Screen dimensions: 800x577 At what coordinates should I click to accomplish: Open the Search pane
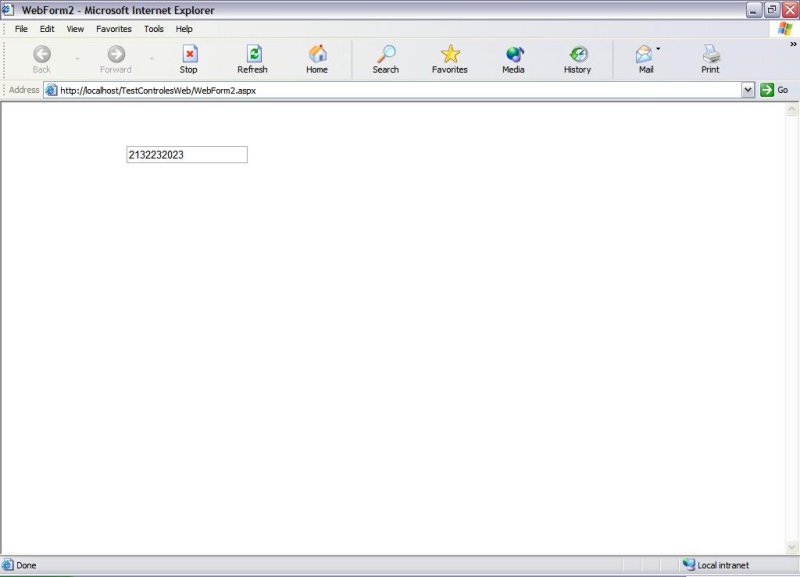[x=386, y=59]
